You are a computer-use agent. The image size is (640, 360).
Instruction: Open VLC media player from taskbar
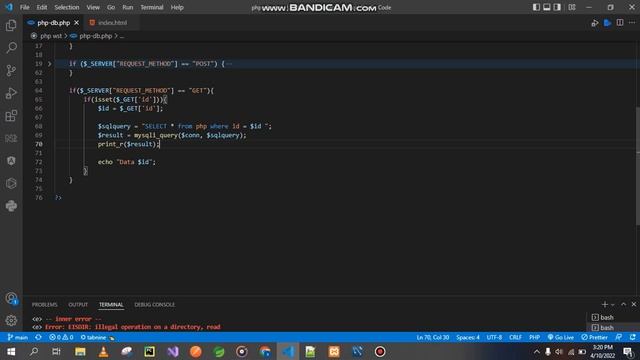click(x=103, y=351)
